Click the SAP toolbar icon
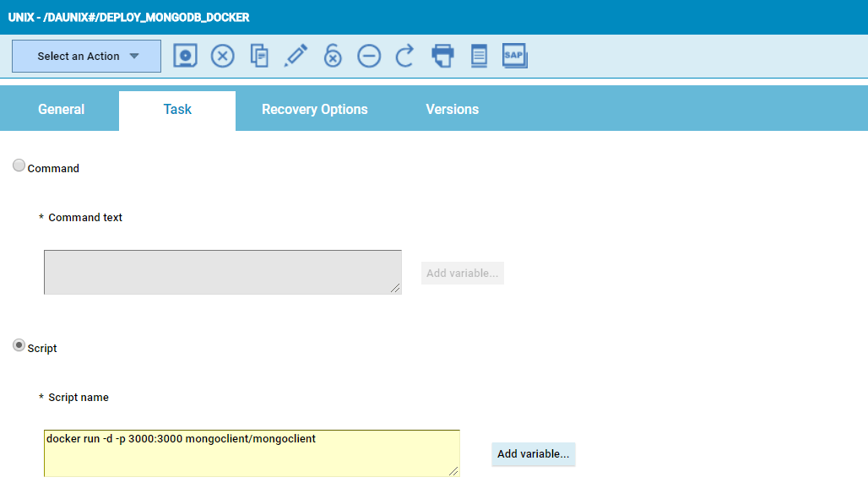 pyautogui.click(x=514, y=56)
